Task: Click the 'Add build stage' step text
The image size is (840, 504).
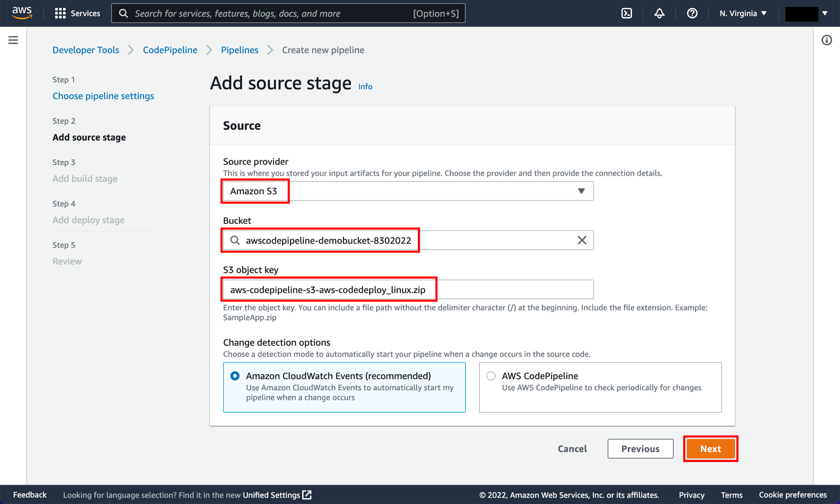Action: point(85,178)
